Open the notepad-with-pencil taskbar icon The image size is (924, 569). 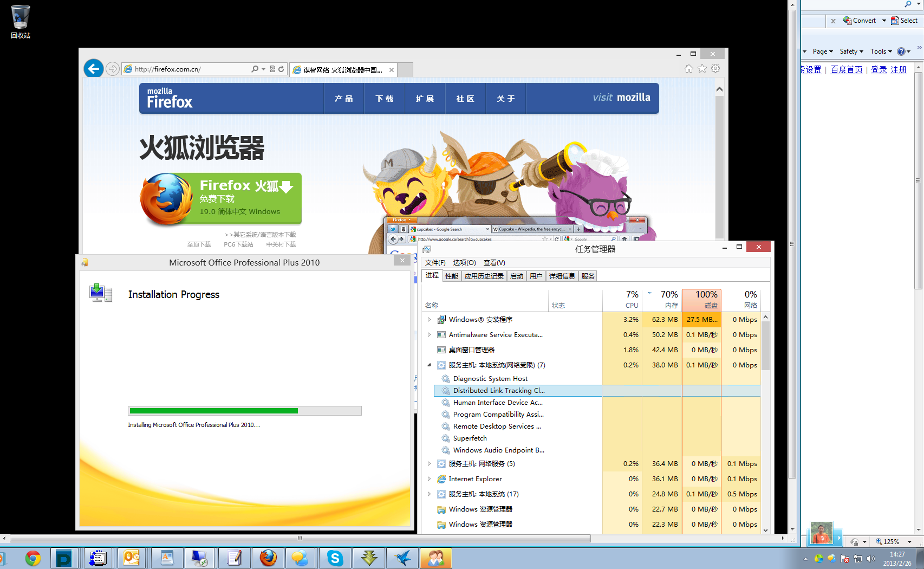[x=233, y=558]
